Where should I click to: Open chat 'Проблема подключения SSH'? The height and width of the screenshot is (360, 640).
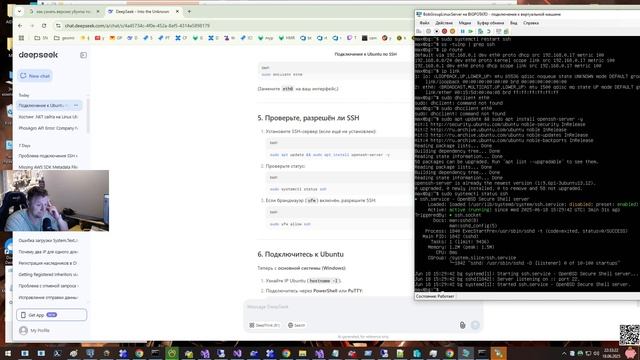point(48,156)
